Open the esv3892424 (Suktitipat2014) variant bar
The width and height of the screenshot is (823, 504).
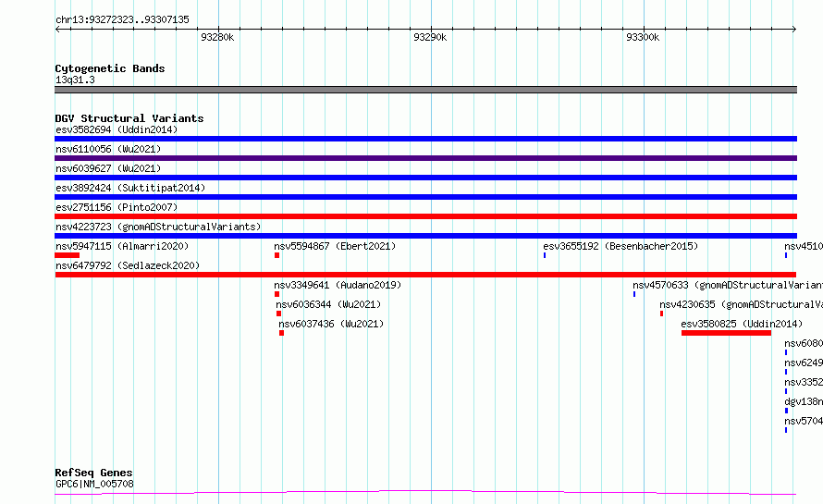click(425, 197)
